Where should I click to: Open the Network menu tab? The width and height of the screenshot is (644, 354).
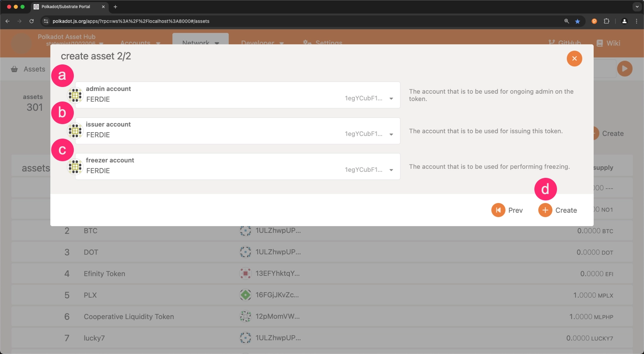coord(200,43)
